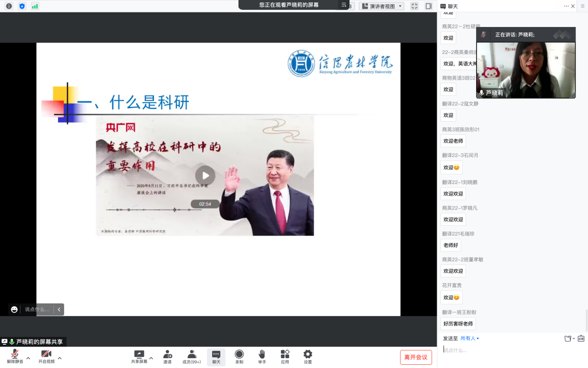Open the Members (成员) list
The height and width of the screenshot is (368, 588).
pos(192,356)
